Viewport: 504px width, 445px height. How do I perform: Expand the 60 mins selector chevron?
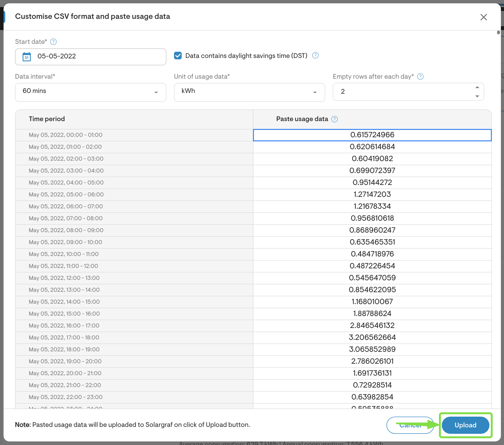[x=156, y=92]
